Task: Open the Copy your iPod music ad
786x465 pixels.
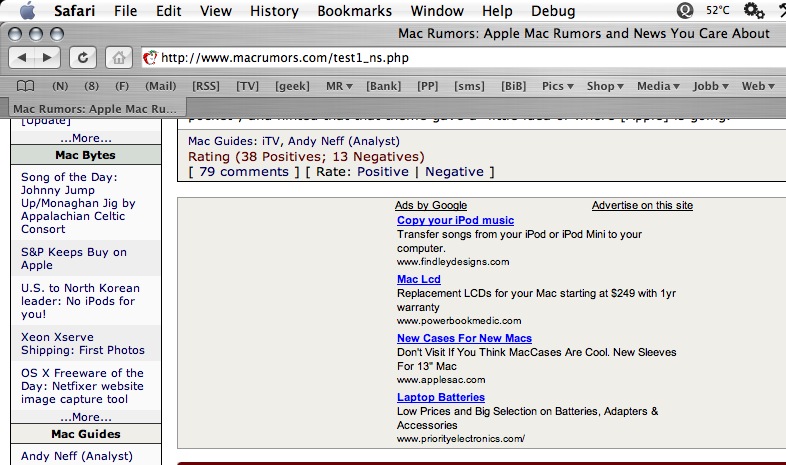Action: pos(455,220)
